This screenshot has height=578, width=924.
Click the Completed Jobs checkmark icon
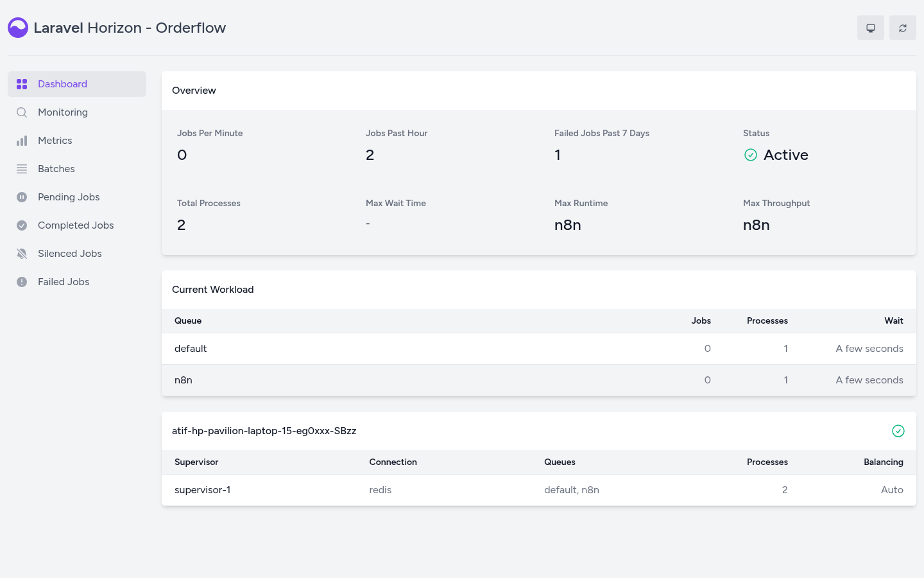(22, 225)
